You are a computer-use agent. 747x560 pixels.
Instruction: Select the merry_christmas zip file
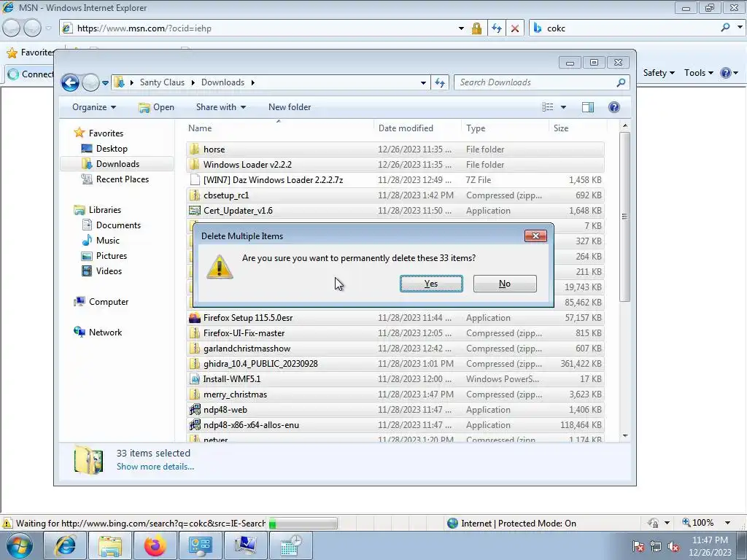395,394
